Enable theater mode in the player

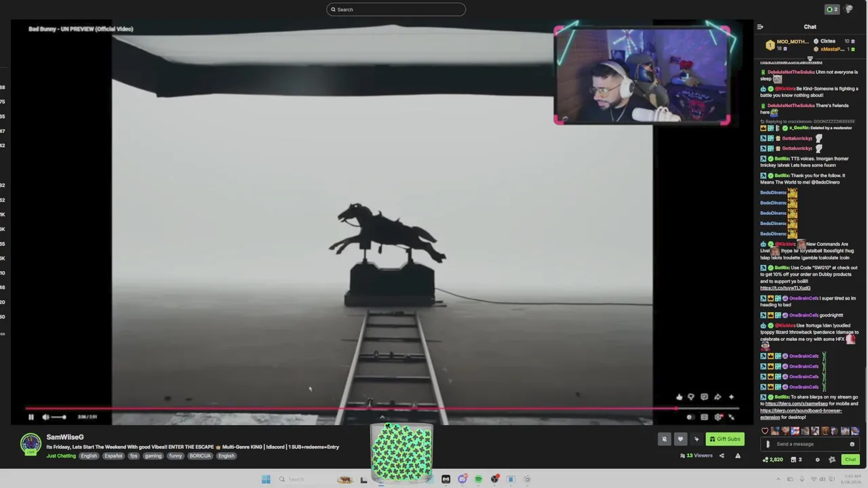click(705, 417)
